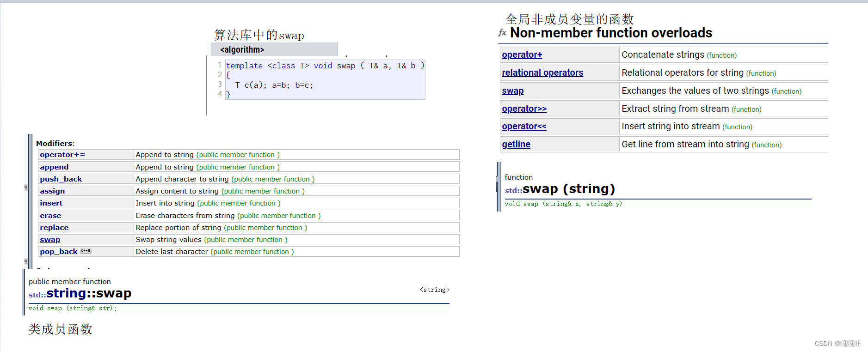Click the C++11 badge next to pop_back
868x351 pixels.
coord(86,251)
